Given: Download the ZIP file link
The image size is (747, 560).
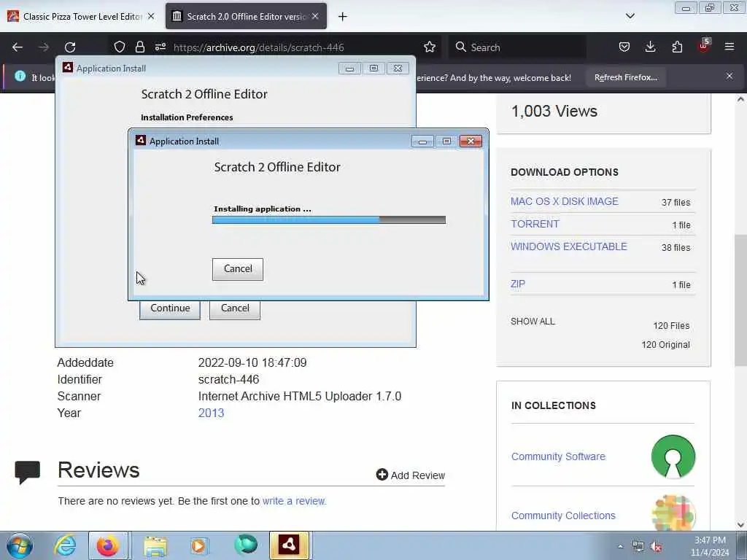Looking at the screenshot, I should coord(518,284).
